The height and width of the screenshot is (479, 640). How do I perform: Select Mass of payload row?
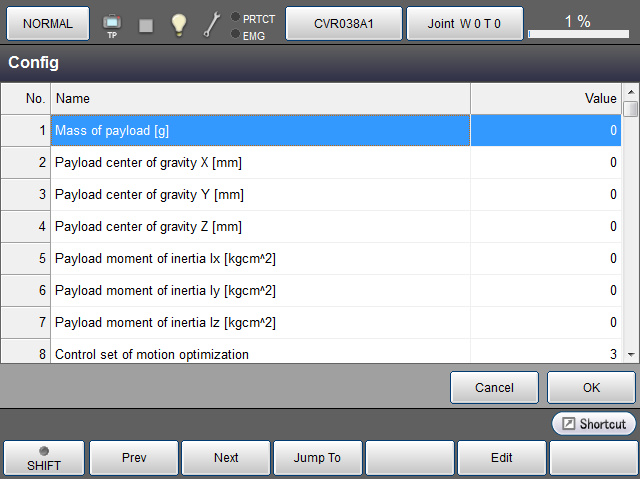click(x=260, y=131)
